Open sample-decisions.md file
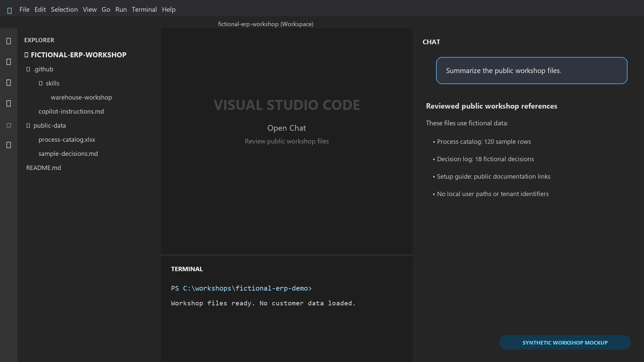Screen dimensions: 644x362 tap(68, 154)
